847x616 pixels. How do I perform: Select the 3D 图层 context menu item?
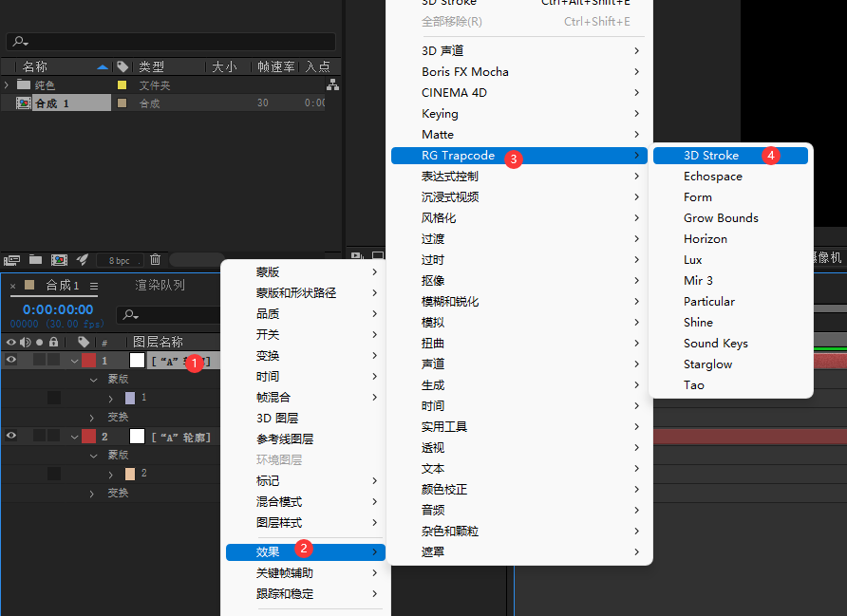point(305,419)
